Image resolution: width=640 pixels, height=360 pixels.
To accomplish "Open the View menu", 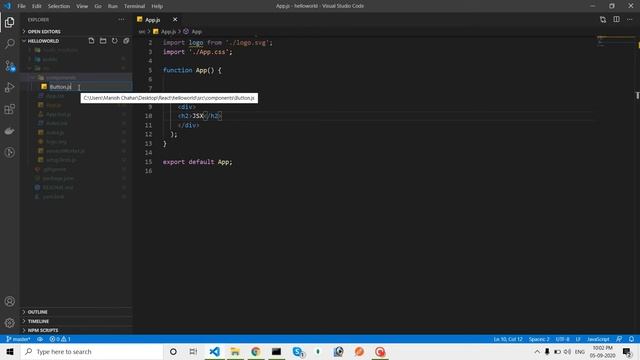I will (x=82, y=6).
